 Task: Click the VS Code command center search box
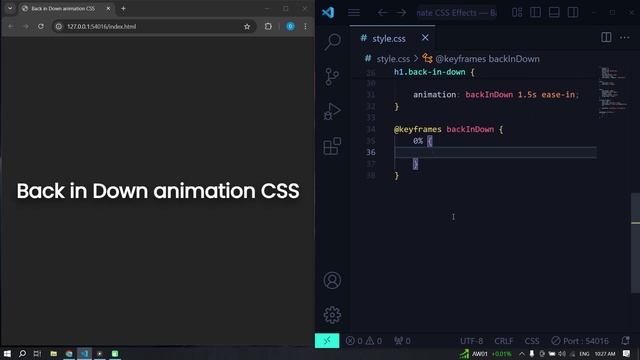coord(456,13)
